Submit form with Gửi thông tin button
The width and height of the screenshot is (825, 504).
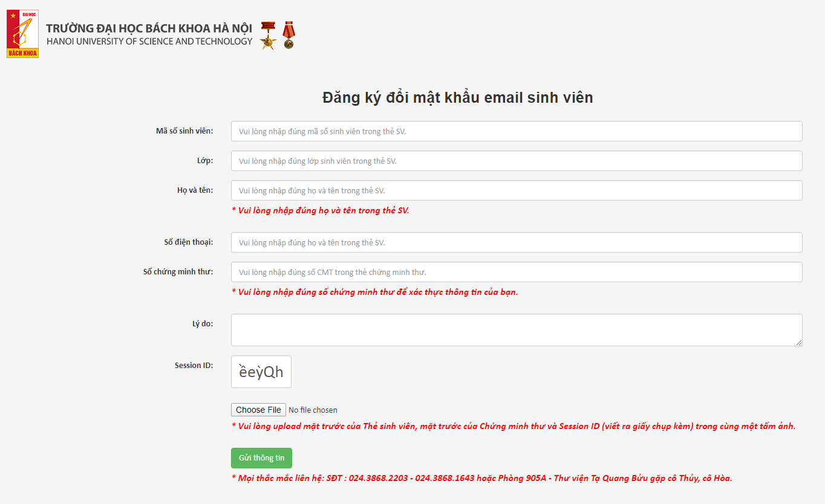[261, 458]
